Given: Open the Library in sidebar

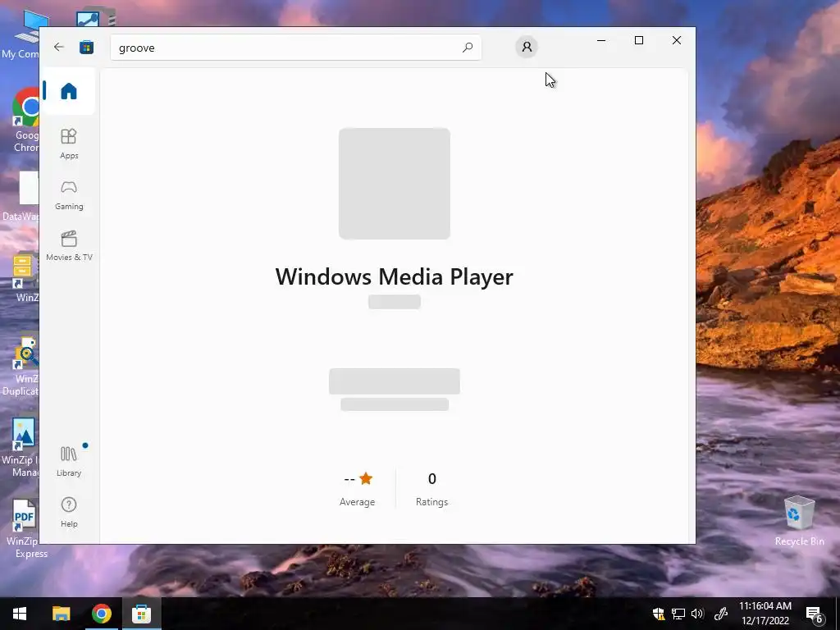Looking at the screenshot, I should pos(69,461).
